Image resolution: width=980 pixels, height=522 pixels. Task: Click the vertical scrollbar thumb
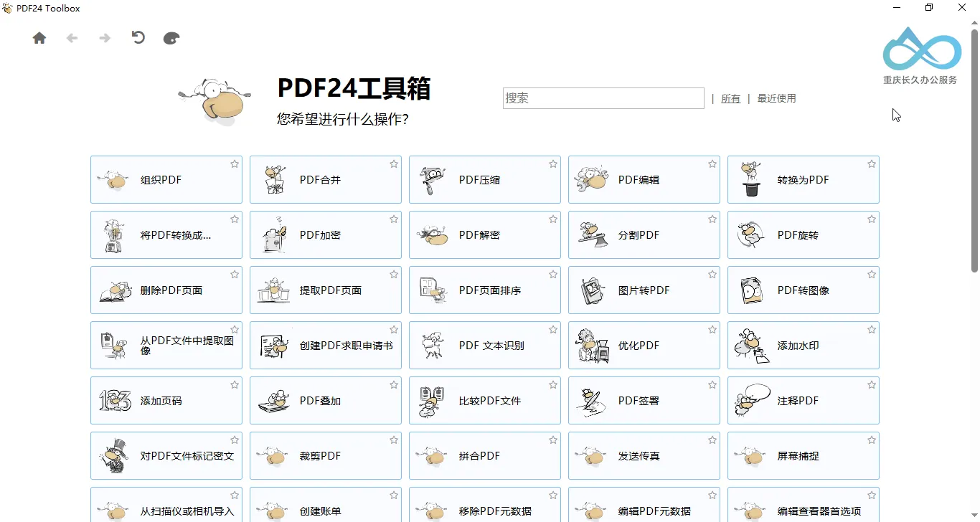coord(974,151)
